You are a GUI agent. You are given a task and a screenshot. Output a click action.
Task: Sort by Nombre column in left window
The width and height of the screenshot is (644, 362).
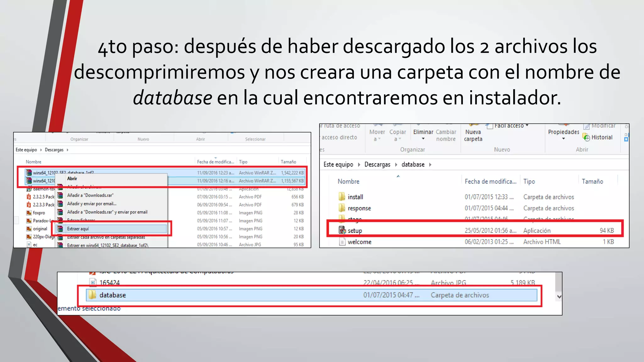click(x=34, y=162)
